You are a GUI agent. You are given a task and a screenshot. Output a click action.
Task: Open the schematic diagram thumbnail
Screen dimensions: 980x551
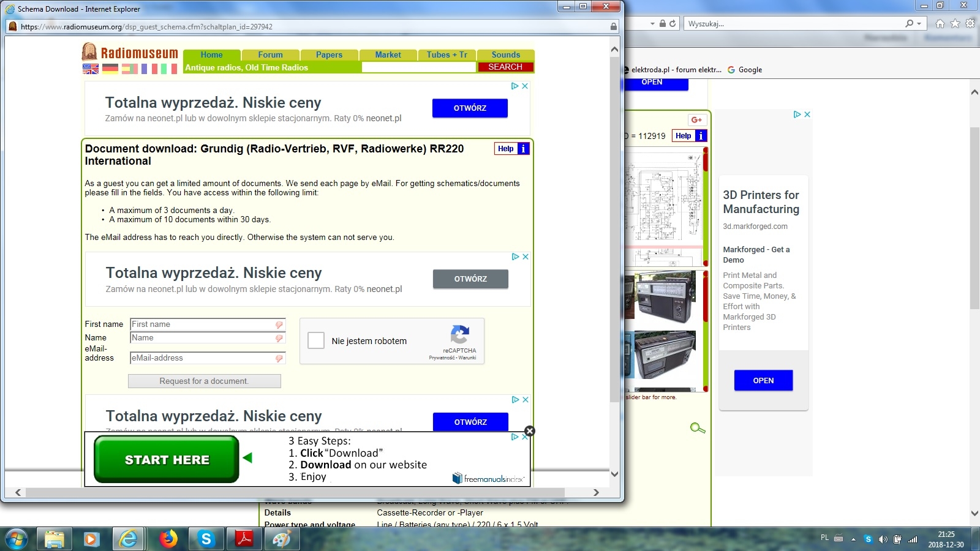point(664,198)
